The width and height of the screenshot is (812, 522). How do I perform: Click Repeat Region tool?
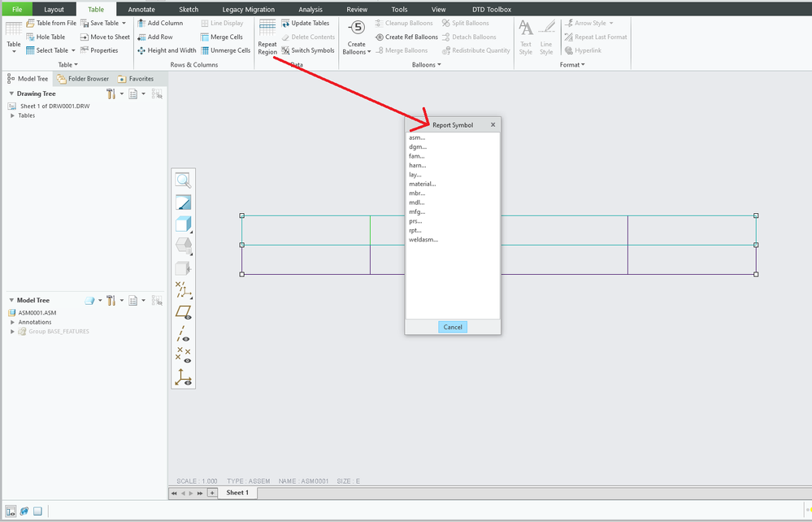(267, 37)
